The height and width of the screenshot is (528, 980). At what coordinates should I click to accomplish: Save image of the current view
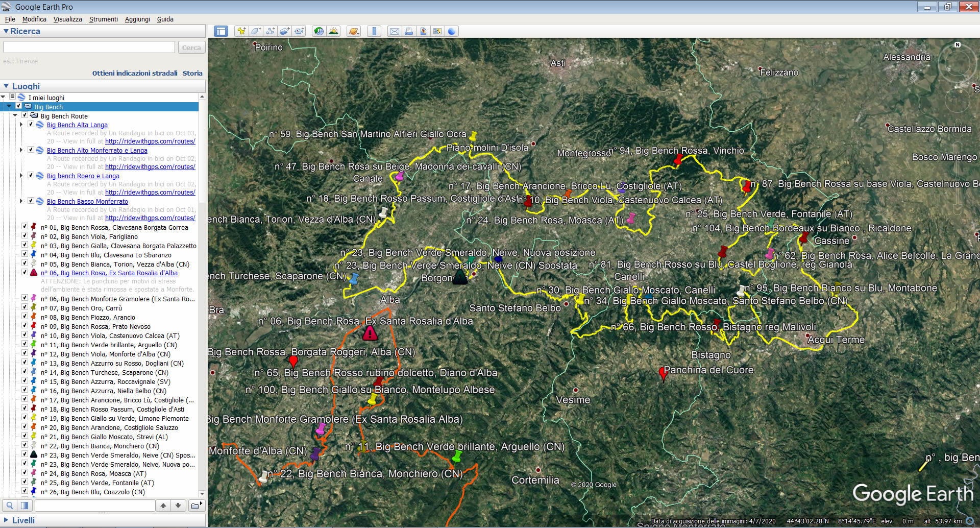tap(423, 31)
